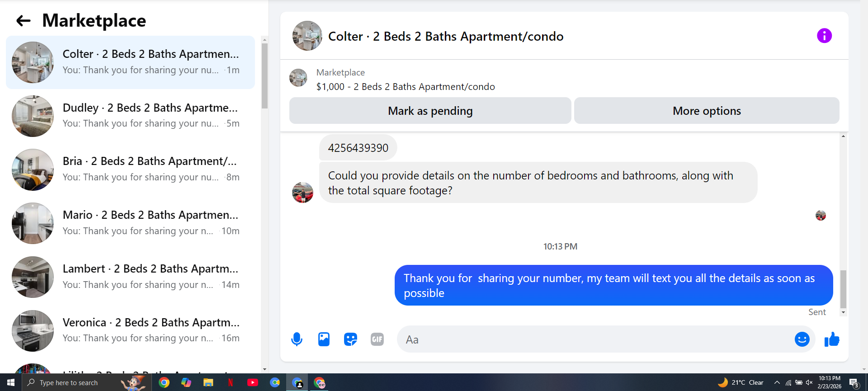The width and height of the screenshot is (868, 391).
Task: Click the message scroll-down arrow
Action: coord(843,312)
